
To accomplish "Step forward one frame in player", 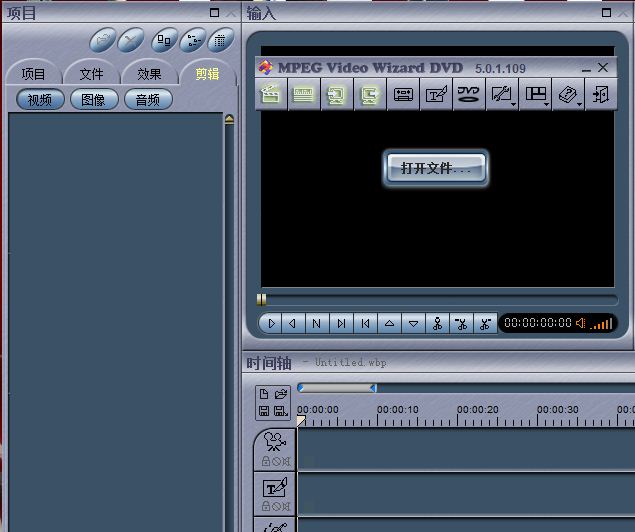I will tap(341, 323).
